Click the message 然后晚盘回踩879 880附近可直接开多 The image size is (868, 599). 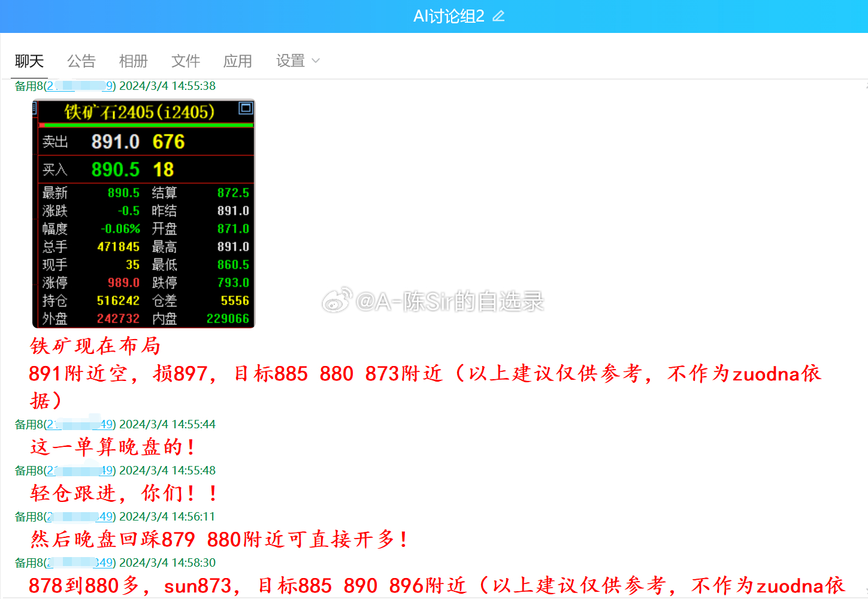(x=219, y=539)
